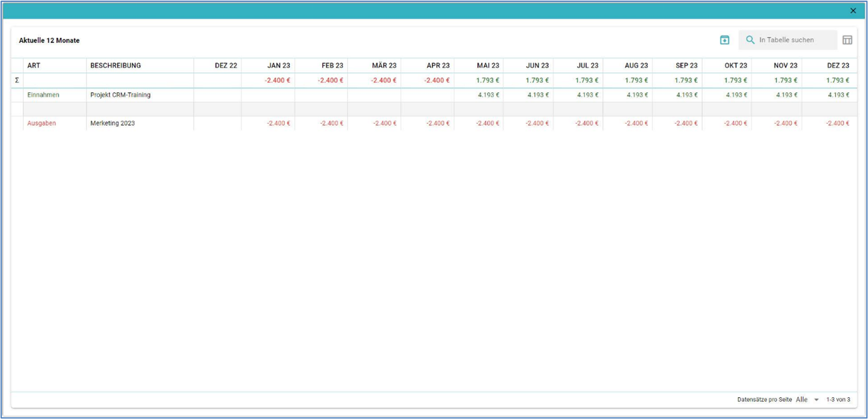Open the 'Projekt CRM-Training' entry
The image size is (868, 419).
[120, 95]
